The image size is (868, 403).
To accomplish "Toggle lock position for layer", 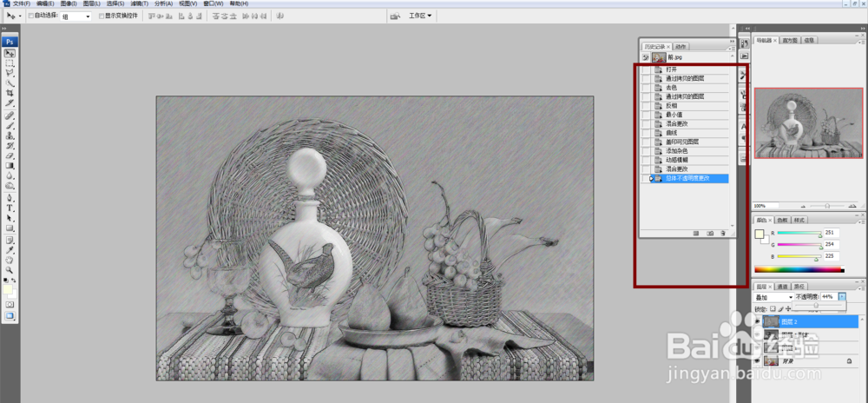I will pyautogui.click(x=788, y=309).
